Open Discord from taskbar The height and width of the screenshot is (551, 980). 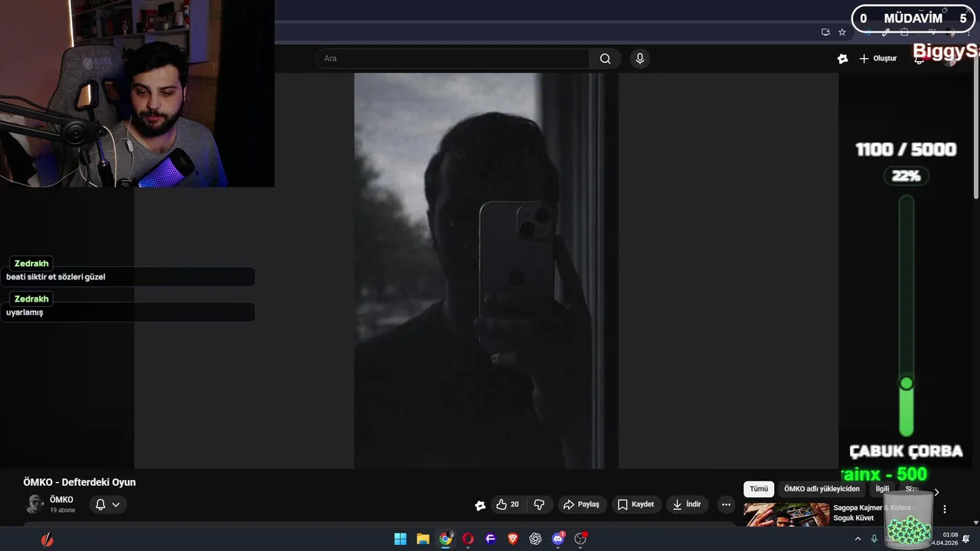point(558,539)
